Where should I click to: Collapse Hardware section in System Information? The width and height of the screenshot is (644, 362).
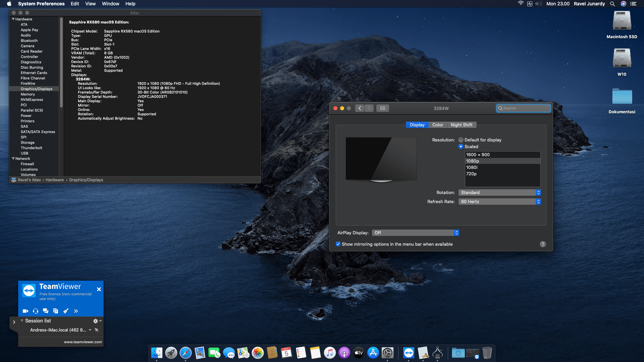pyautogui.click(x=13, y=19)
